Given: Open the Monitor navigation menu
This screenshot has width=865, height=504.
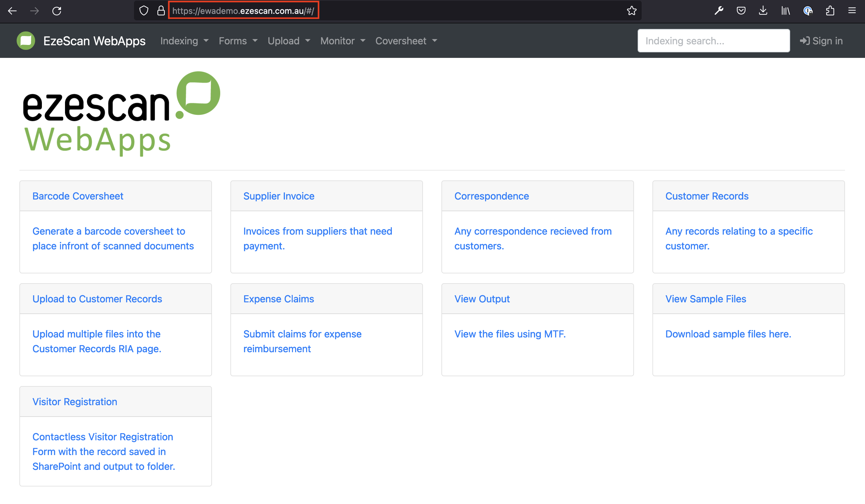Looking at the screenshot, I should [343, 41].
